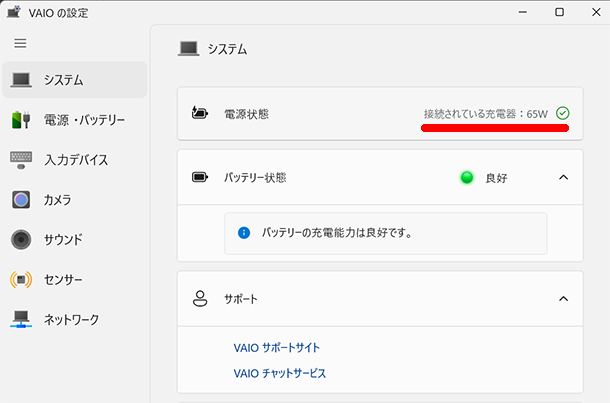Click the laptop icon in the システム page header
Viewport: 610px width, 403px height.
[x=189, y=49]
